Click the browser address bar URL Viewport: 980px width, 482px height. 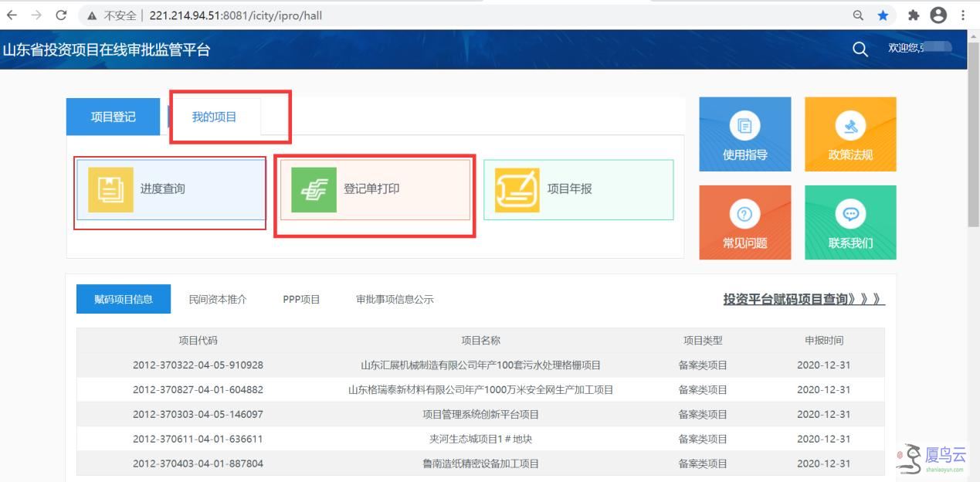click(x=236, y=15)
